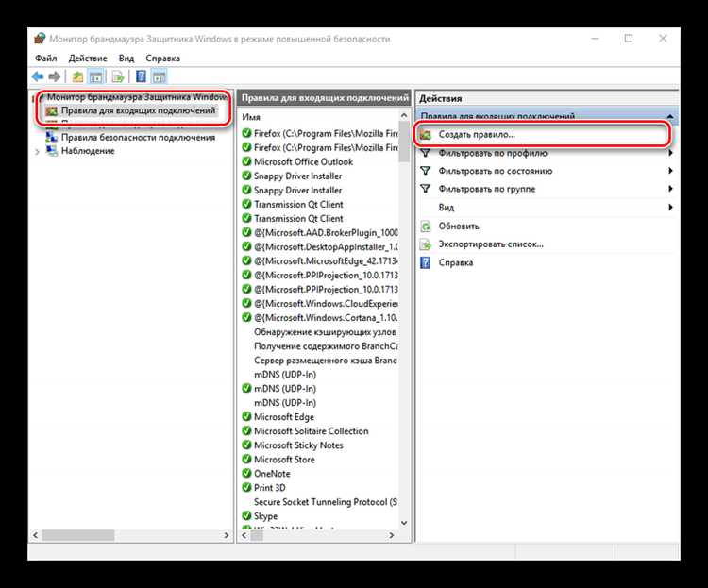Click the rules list vertical scrollbar down arrow
The image size is (708, 588).
pyautogui.click(x=405, y=523)
